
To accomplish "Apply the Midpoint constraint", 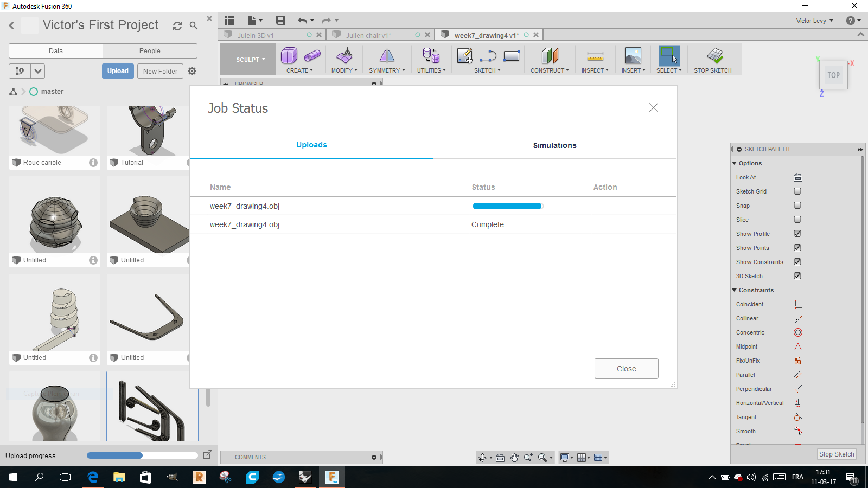I will [x=798, y=346].
